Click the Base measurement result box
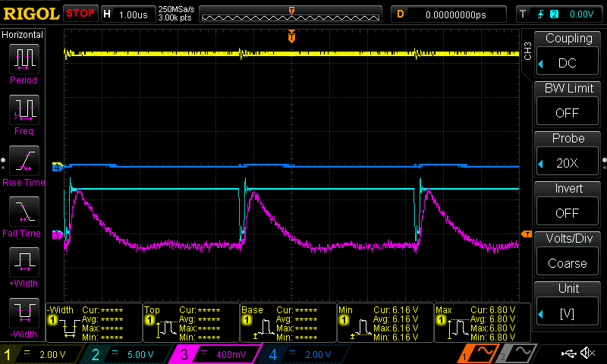Image resolution: width=607 pixels, height=364 pixels. [288, 322]
